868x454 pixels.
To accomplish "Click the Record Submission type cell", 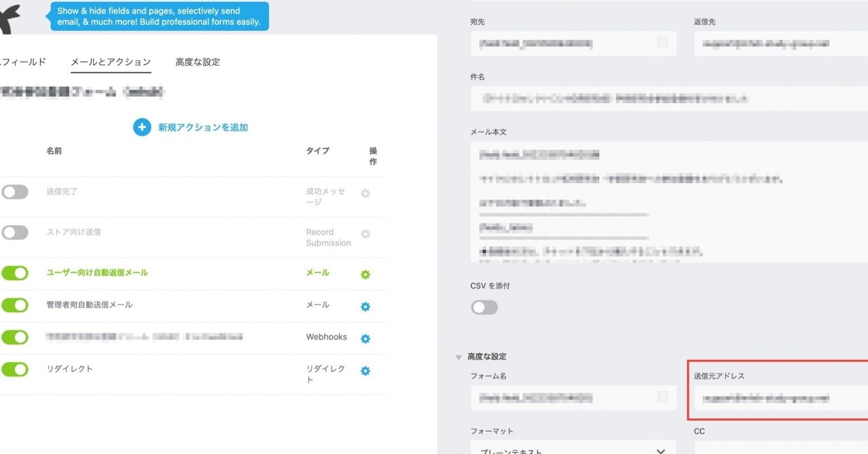I will point(328,237).
